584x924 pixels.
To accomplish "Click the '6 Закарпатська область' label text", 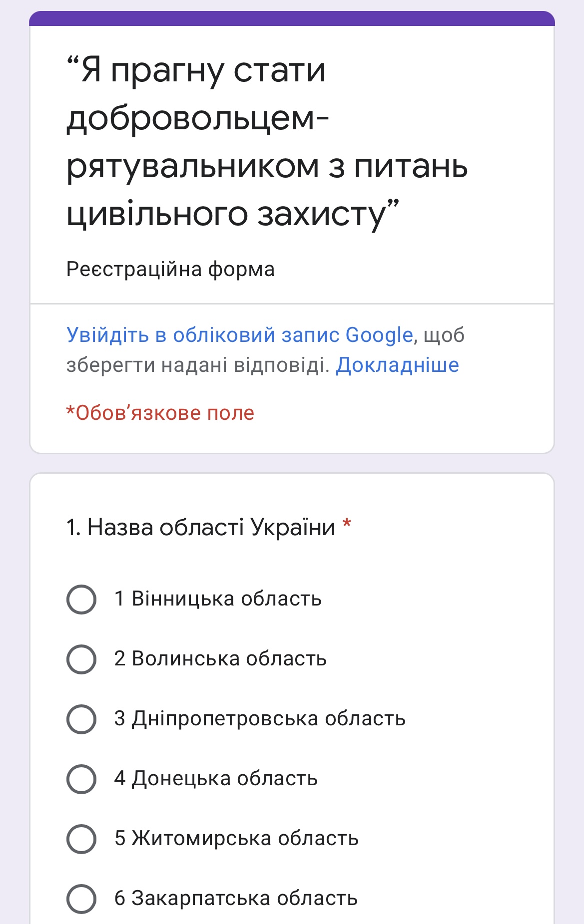I will tap(236, 899).
